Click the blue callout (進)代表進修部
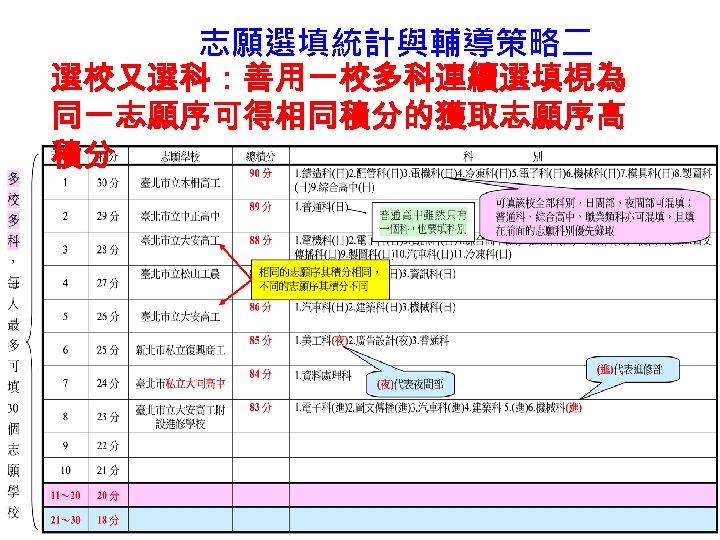The width and height of the screenshot is (720, 540). click(632, 369)
